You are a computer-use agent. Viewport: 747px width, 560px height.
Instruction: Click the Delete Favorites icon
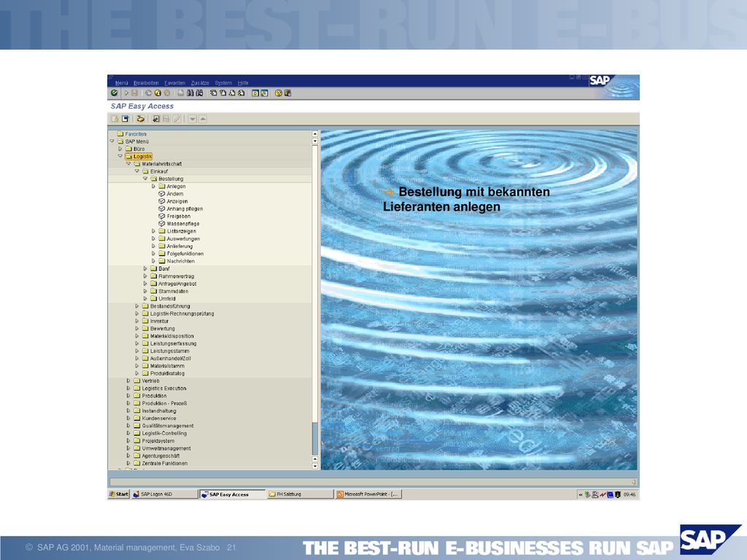point(166,119)
